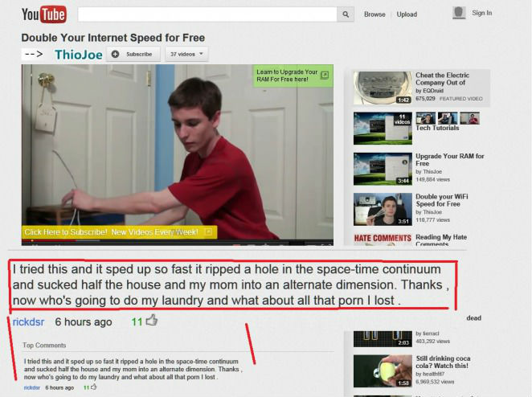Screen dimensions: 532x397
Task: Open the RAM upgrade annotation link icon
Action: click(325, 75)
